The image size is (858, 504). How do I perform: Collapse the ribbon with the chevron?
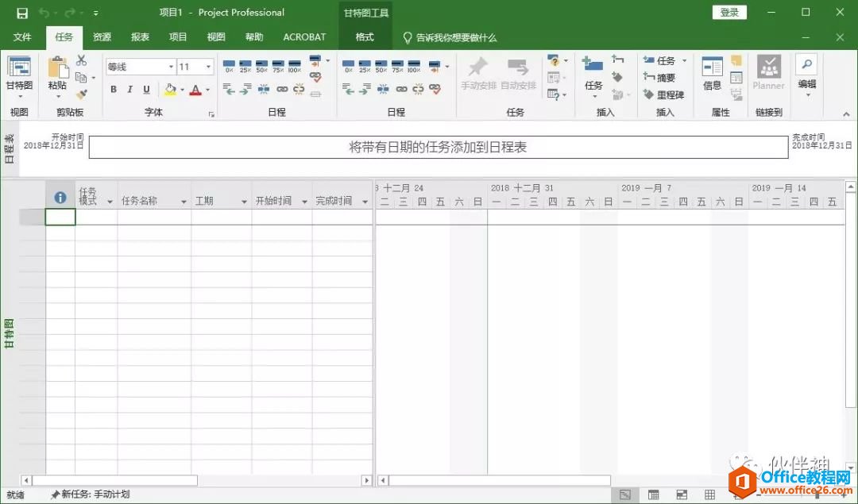pyautogui.click(x=846, y=114)
